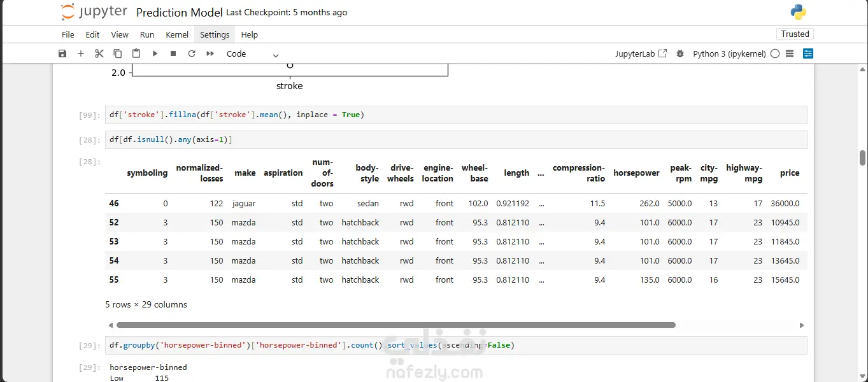Click the symboling column header
868x382 pixels.
point(147,173)
